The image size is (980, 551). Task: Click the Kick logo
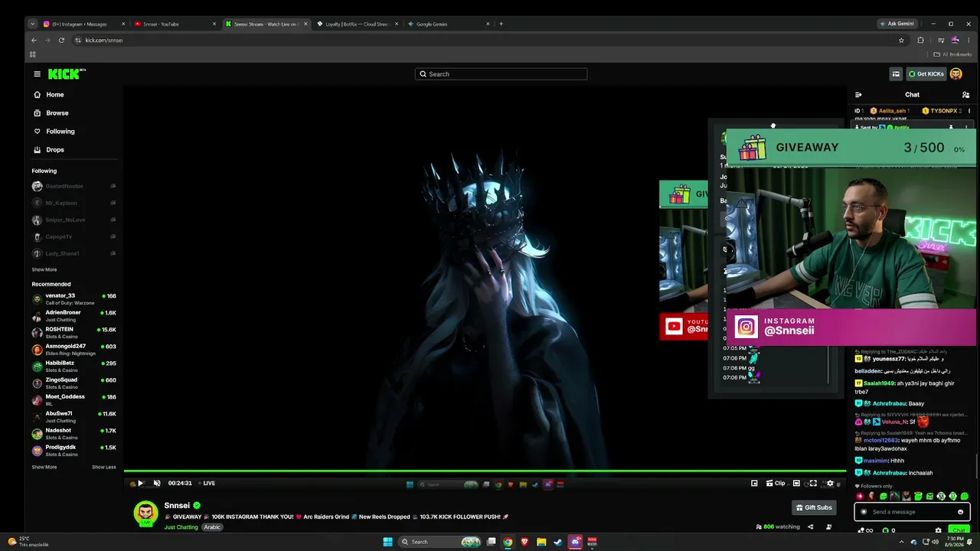67,74
